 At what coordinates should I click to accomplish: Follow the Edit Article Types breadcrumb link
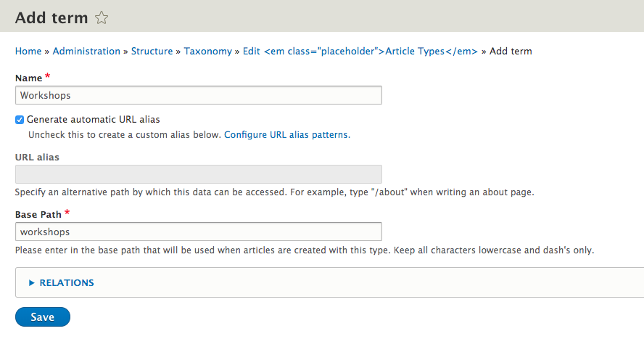coord(360,52)
